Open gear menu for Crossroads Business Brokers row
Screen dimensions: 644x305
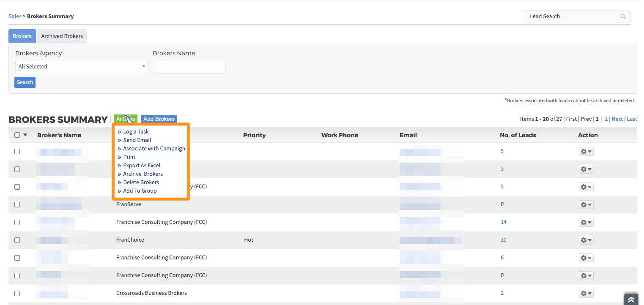[586, 293]
